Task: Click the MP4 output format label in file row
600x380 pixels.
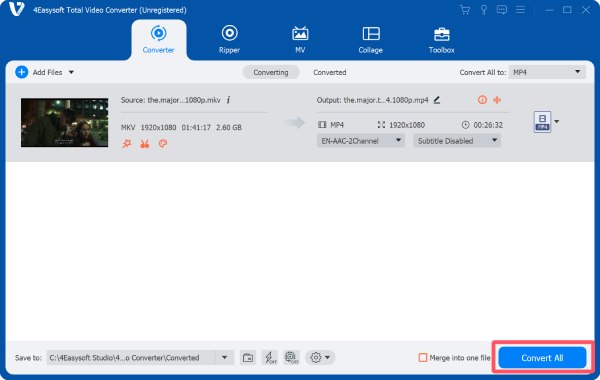Action: 337,125
